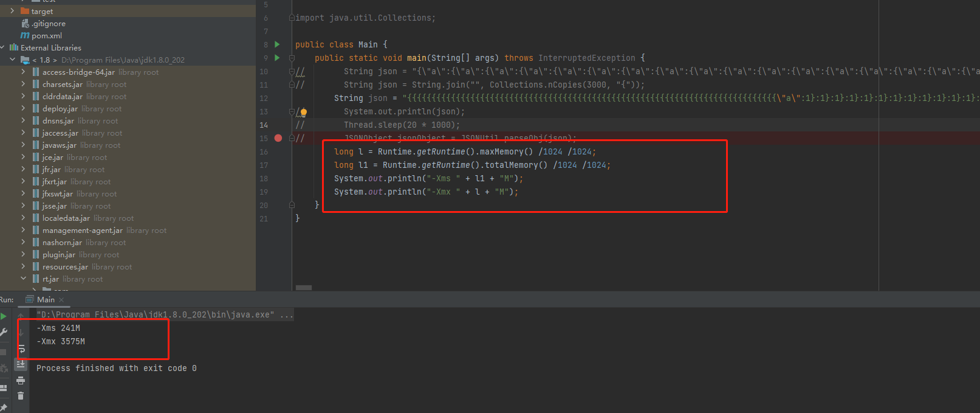Toggle soft-wrap in console output

click(x=21, y=349)
